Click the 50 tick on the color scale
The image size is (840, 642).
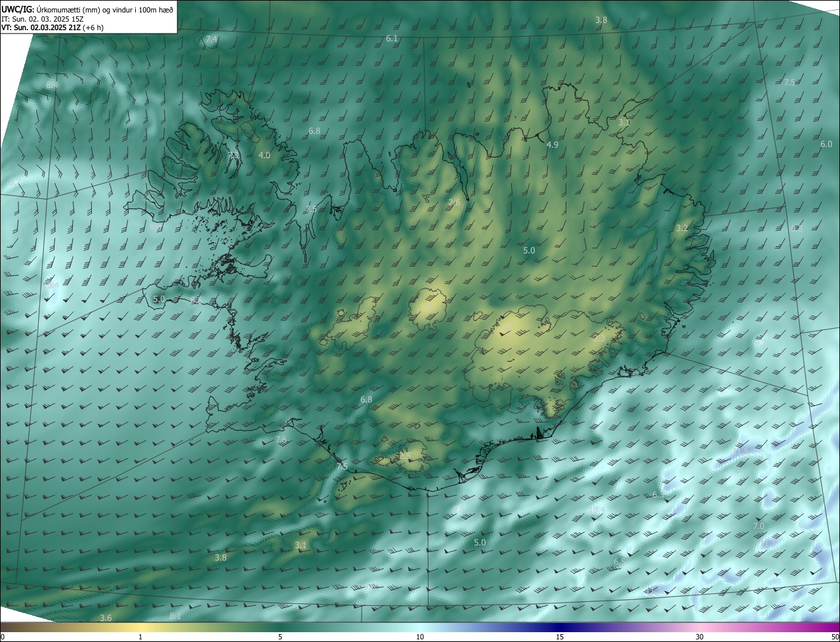tap(835, 637)
